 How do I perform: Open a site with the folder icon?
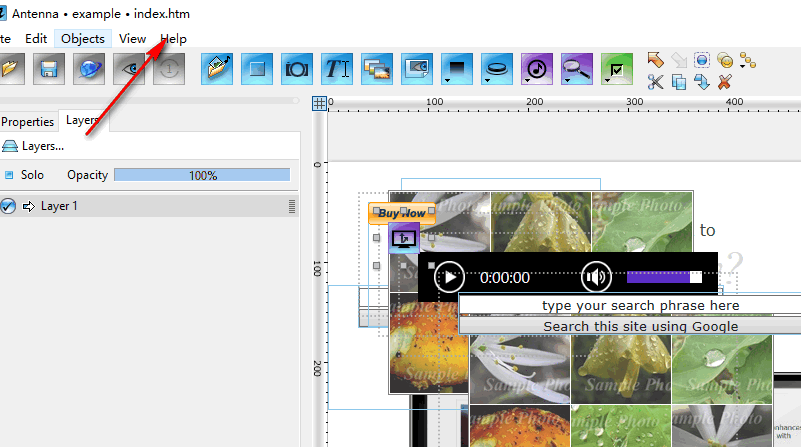click(10, 69)
